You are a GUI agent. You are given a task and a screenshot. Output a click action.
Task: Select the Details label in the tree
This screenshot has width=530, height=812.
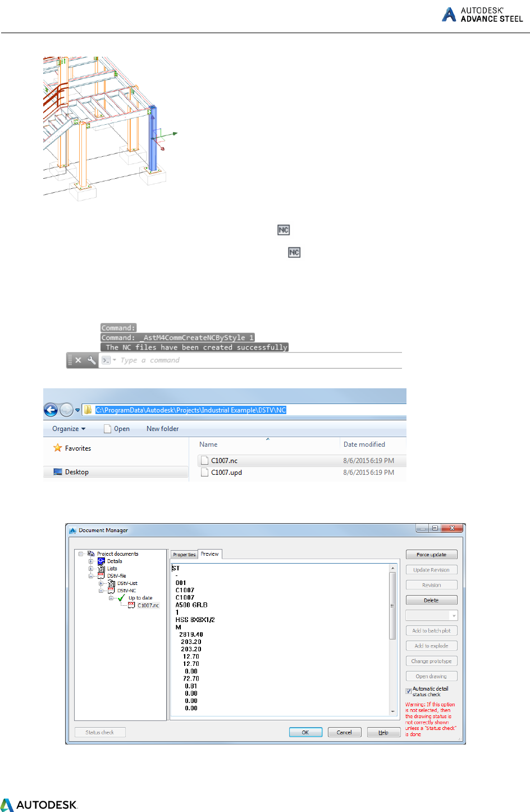[115, 561]
